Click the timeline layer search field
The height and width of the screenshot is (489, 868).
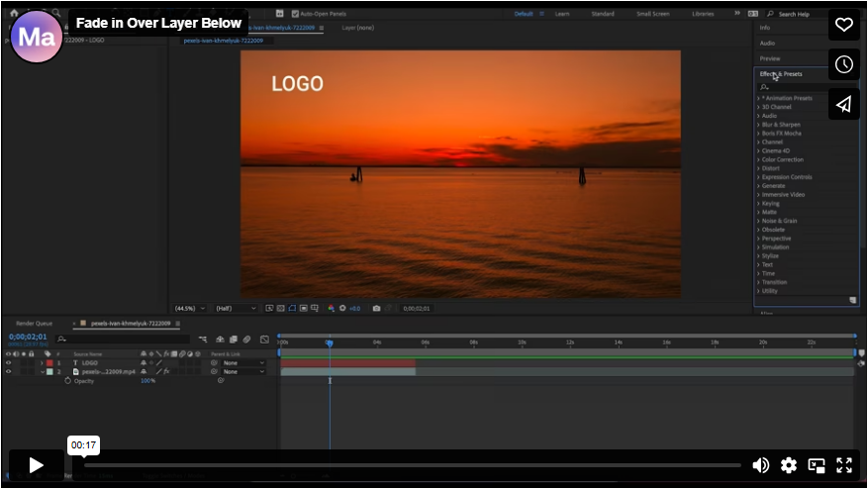(x=123, y=339)
